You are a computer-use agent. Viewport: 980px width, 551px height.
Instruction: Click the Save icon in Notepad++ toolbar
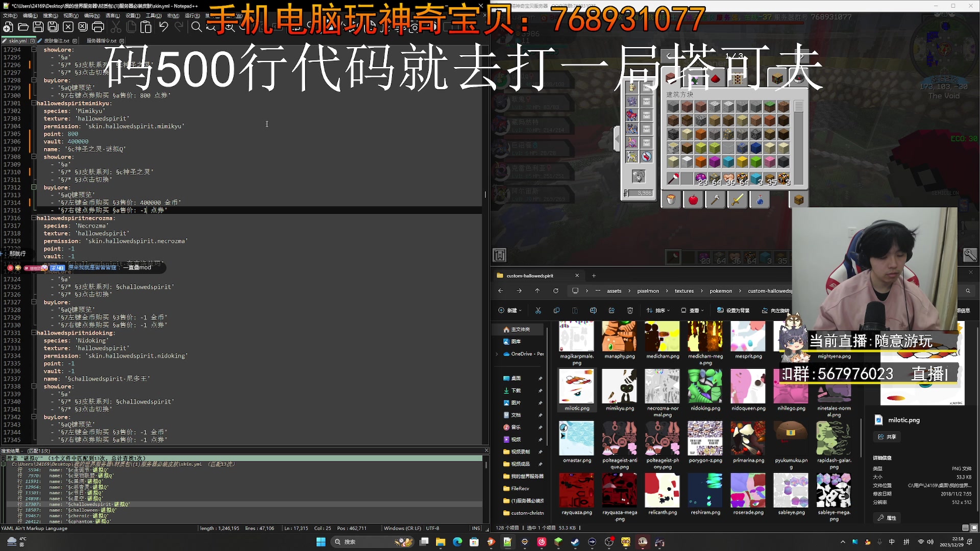click(38, 27)
